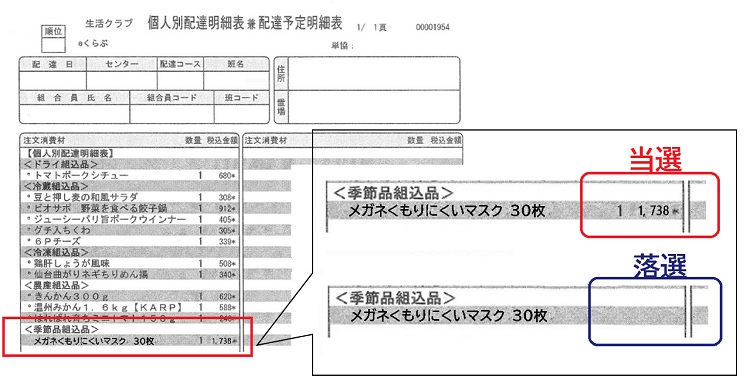Click the 豆と押し麦の和風サラダ row
The width and height of the screenshot is (750, 384).
click(x=130, y=197)
